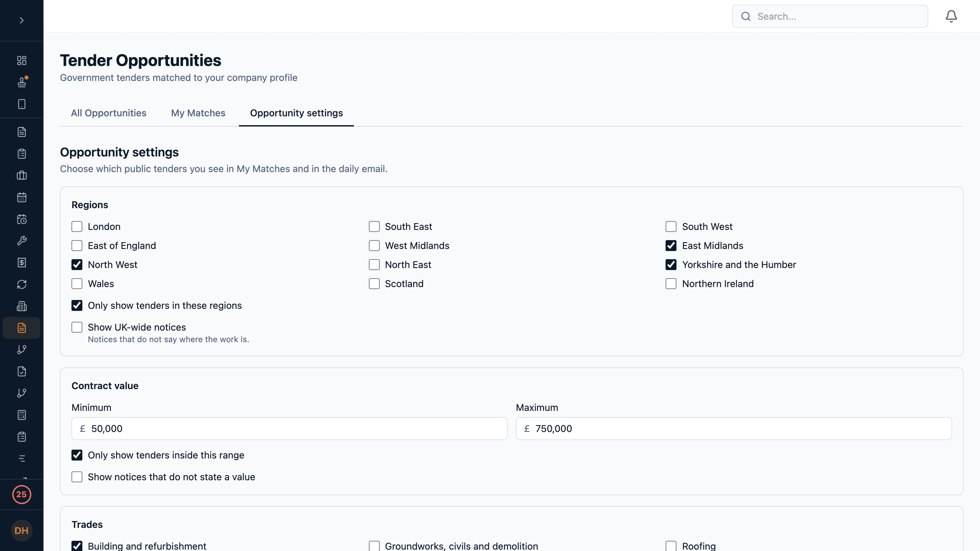Check the Roofing trade checkbox
This screenshot has height=551, width=980.
671,546
